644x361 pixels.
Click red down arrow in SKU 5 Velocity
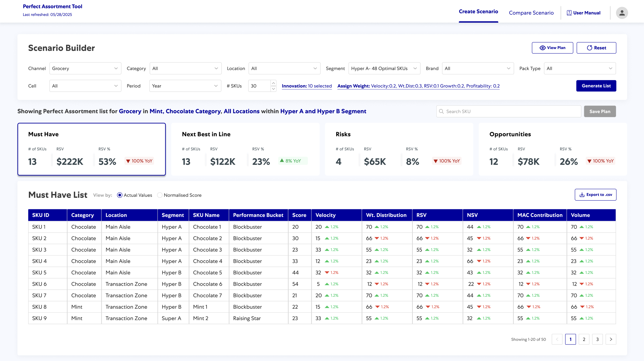327,273
